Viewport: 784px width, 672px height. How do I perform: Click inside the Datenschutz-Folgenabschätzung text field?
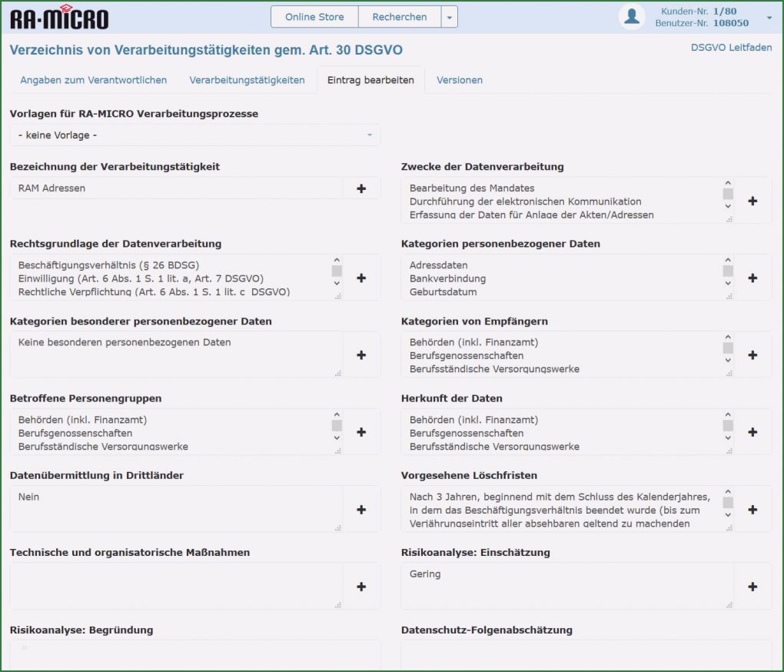click(x=584, y=657)
